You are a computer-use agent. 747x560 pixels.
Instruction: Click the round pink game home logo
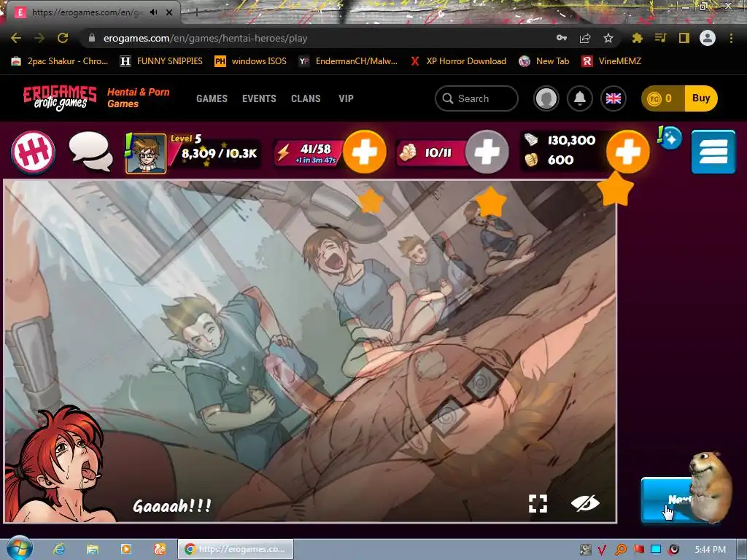(x=34, y=152)
